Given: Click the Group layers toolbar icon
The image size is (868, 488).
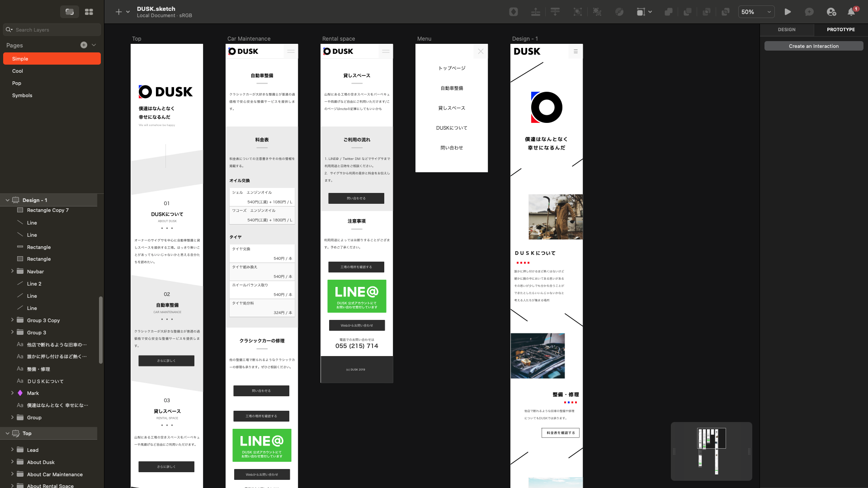Looking at the screenshot, I should tap(578, 12).
